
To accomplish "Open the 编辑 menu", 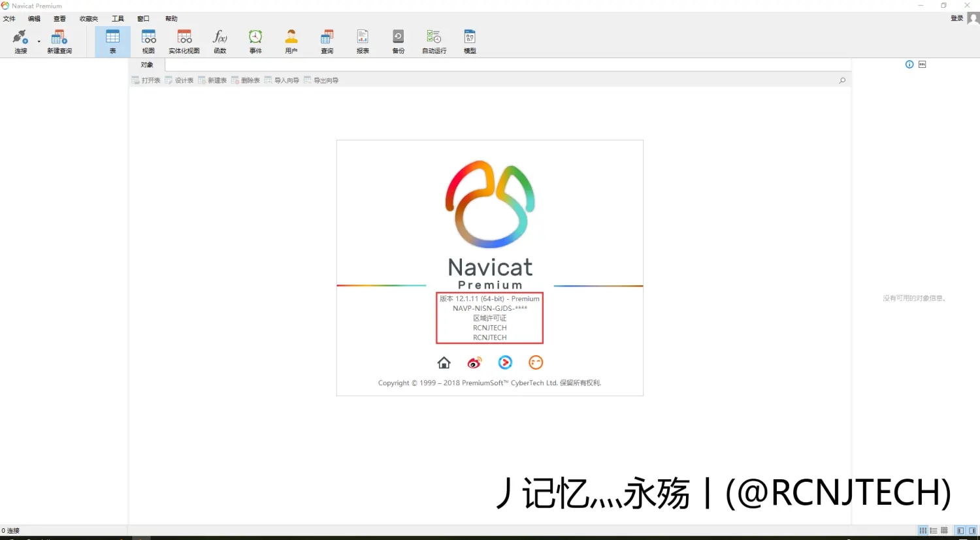I will (34, 19).
